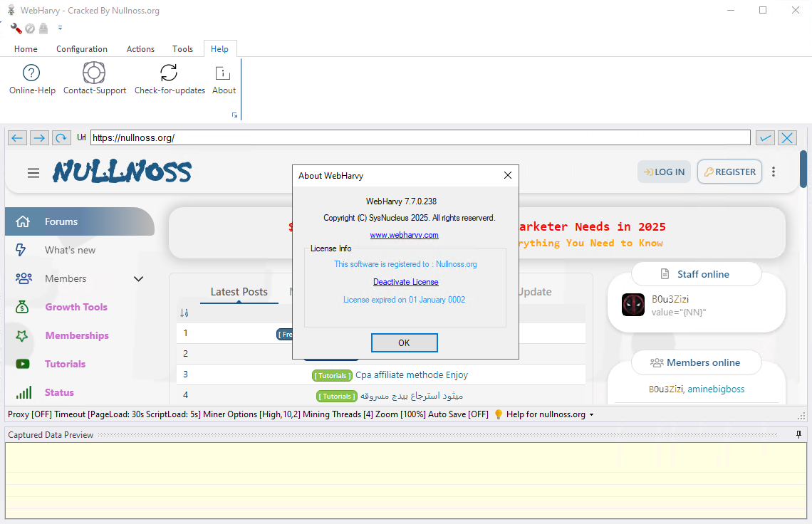Click the Staff online header
Viewport: 812px width, 524px height.
697,274
